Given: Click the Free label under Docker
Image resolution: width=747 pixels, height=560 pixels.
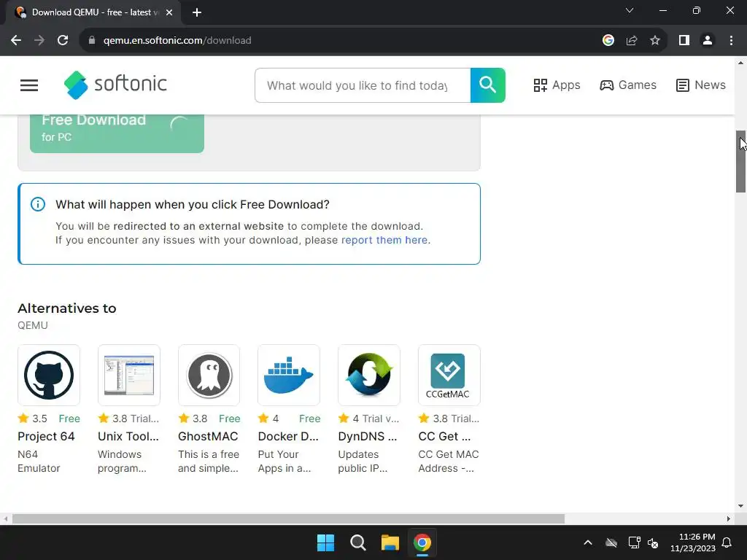Looking at the screenshot, I should click(309, 419).
